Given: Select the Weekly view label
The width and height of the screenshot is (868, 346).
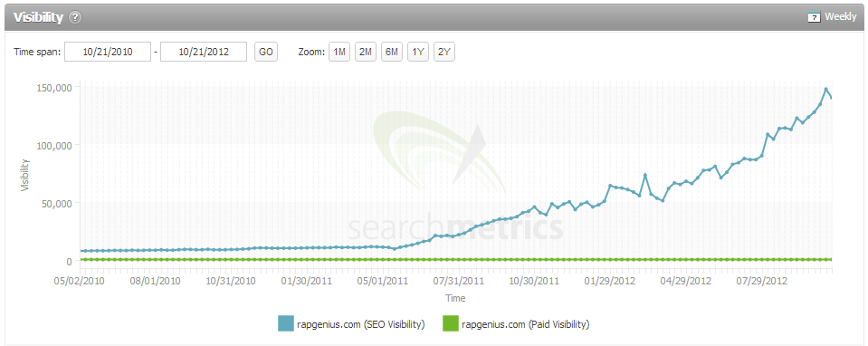Looking at the screenshot, I should click(x=840, y=16).
